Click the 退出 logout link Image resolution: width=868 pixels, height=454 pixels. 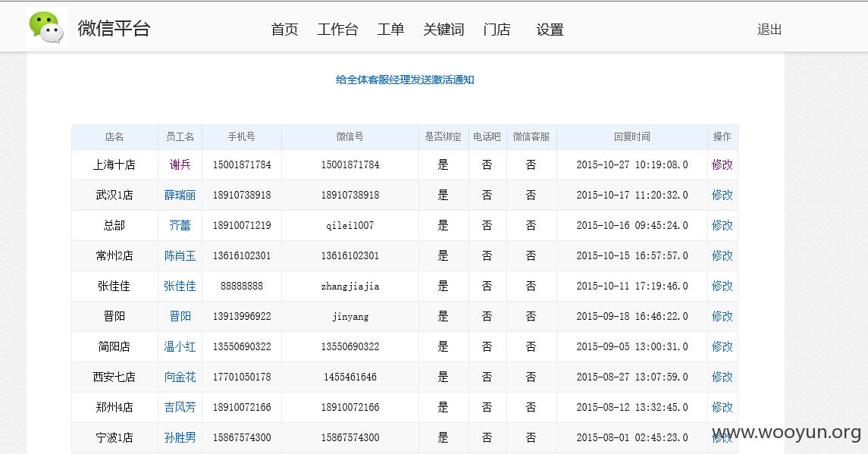(x=769, y=30)
